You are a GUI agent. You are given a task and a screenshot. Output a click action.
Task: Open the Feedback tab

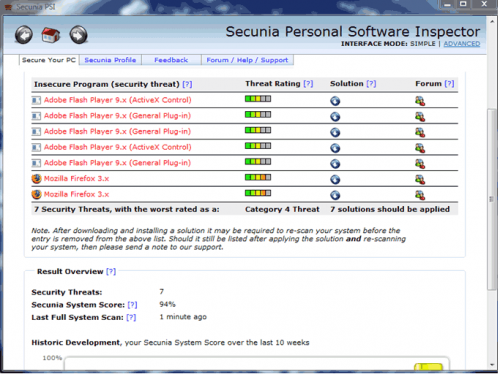point(171,60)
